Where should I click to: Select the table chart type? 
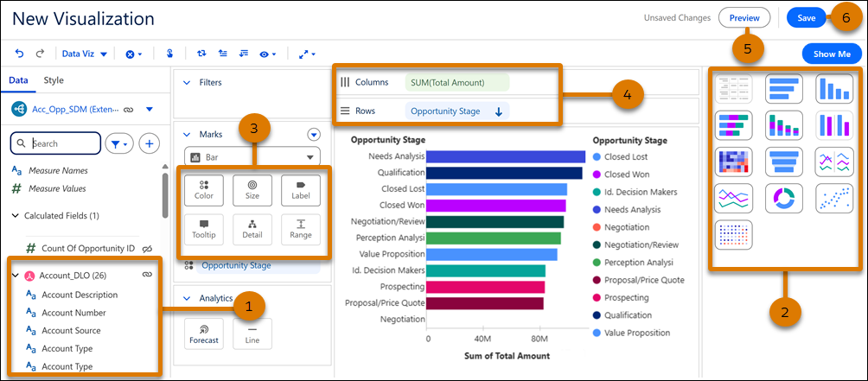click(733, 88)
